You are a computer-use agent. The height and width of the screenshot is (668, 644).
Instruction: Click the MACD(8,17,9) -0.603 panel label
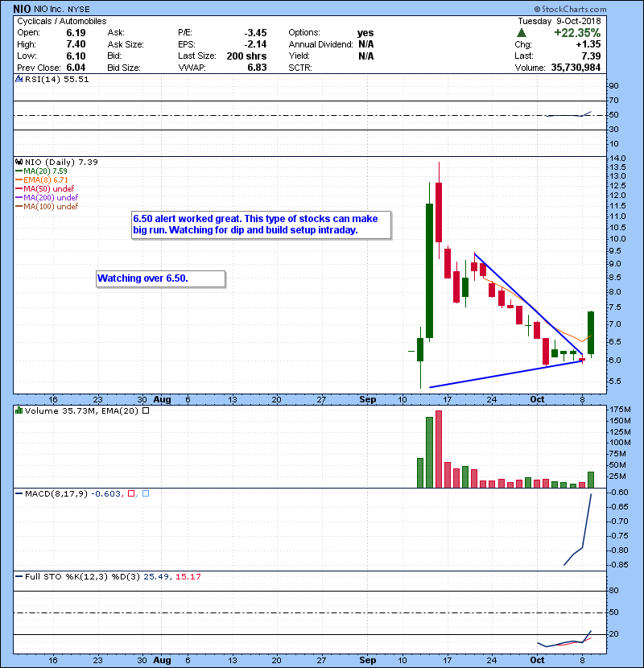pyautogui.click(x=74, y=493)
